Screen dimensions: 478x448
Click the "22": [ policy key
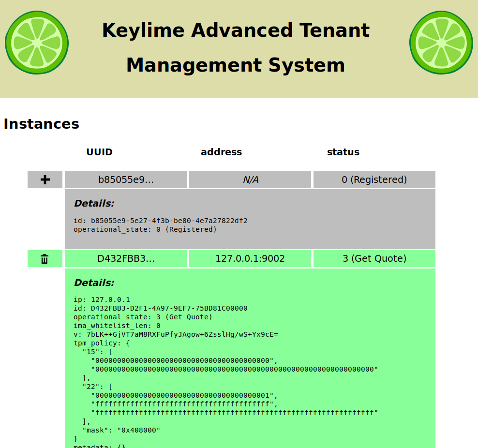[97, 387]
